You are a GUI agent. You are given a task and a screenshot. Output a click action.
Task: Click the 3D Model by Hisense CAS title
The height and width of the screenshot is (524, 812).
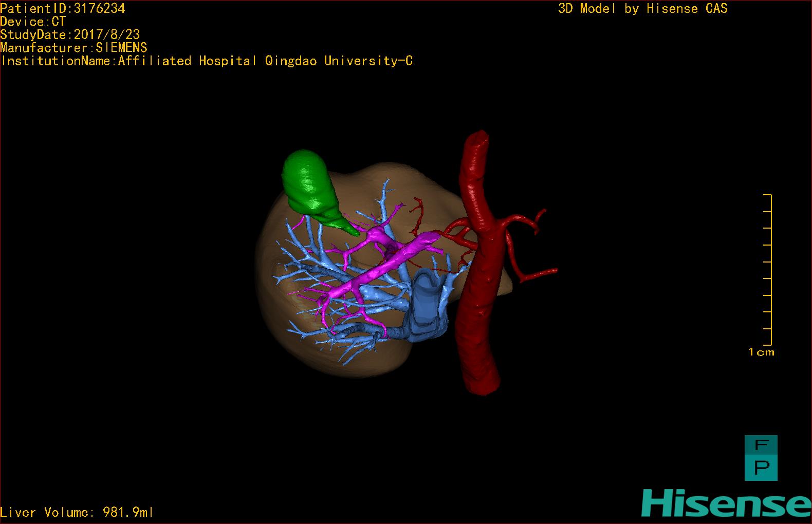pos(643,8)
